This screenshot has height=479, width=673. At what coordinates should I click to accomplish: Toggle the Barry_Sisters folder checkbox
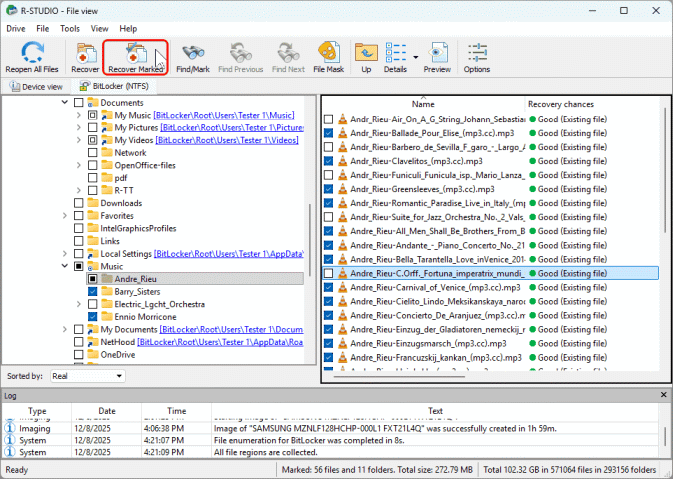coord(93,292)
